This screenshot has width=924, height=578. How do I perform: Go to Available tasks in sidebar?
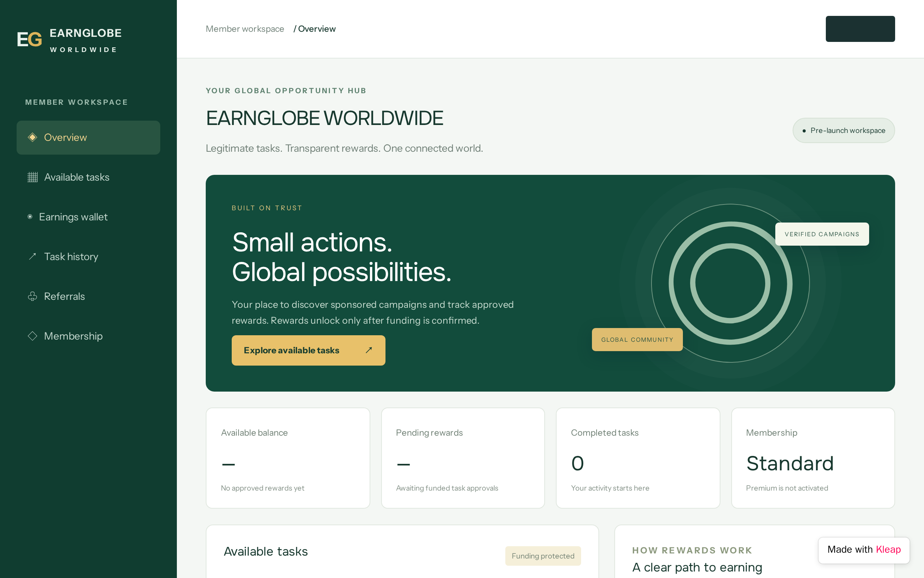88,177
